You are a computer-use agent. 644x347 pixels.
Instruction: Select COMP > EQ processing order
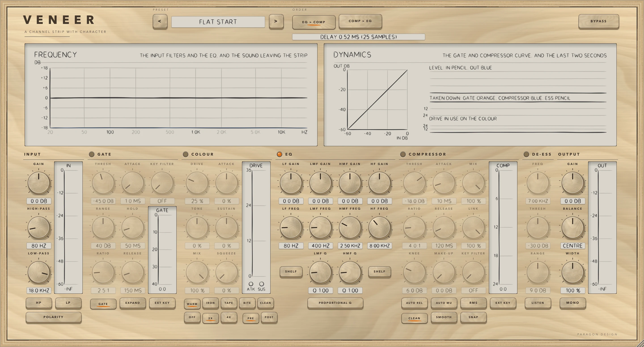[x=360, y=21]
